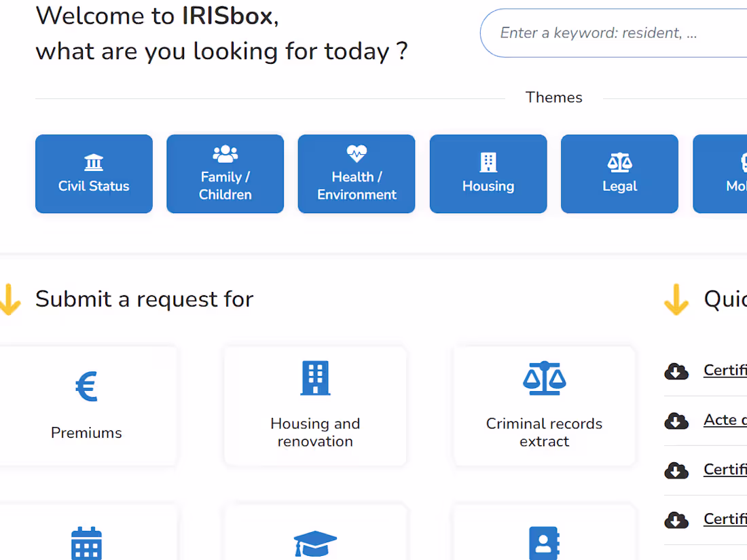Click the calendar icon in the bottom card

pyautogui.click(x=86, y=543)
